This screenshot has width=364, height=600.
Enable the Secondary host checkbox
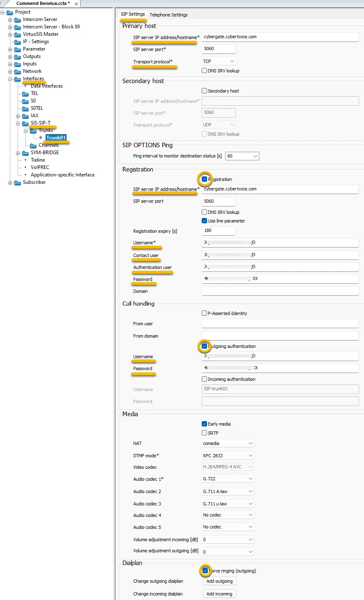(204, 91)
